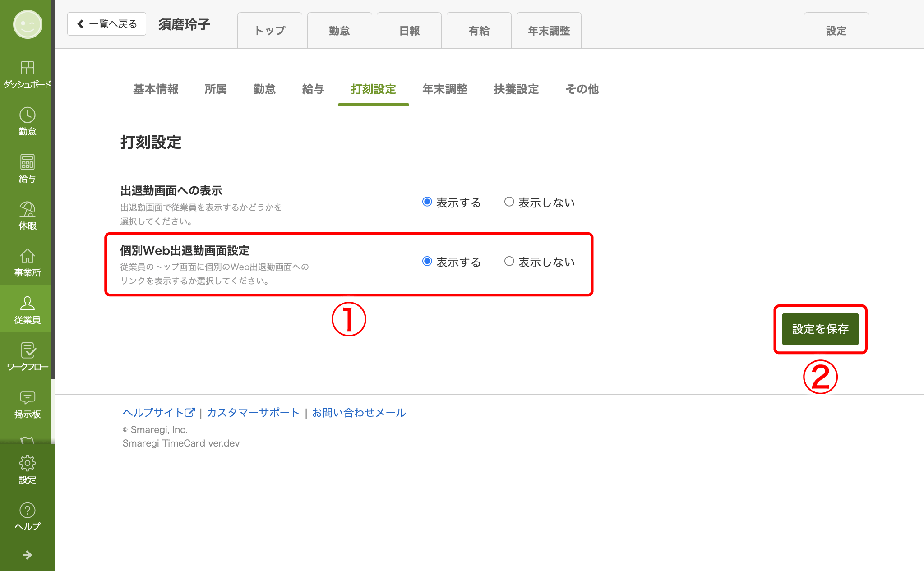Open the clock-shaped 勤怠 sidebar icon
Image resolution: width=924 pixels, height=571 pixels.
[27, 115]
